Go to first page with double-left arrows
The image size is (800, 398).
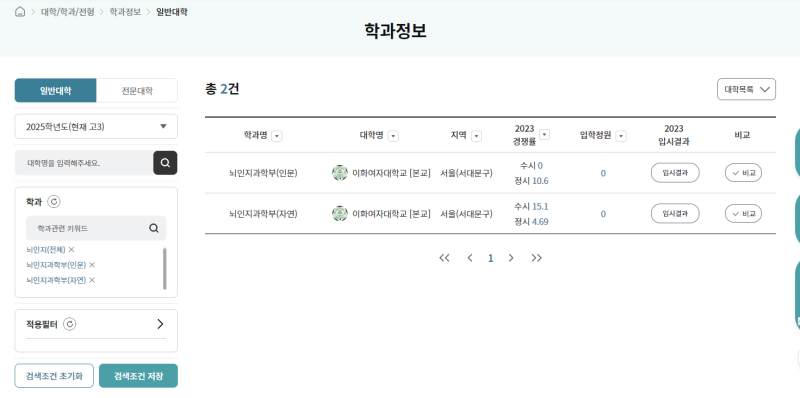point(444,258)
